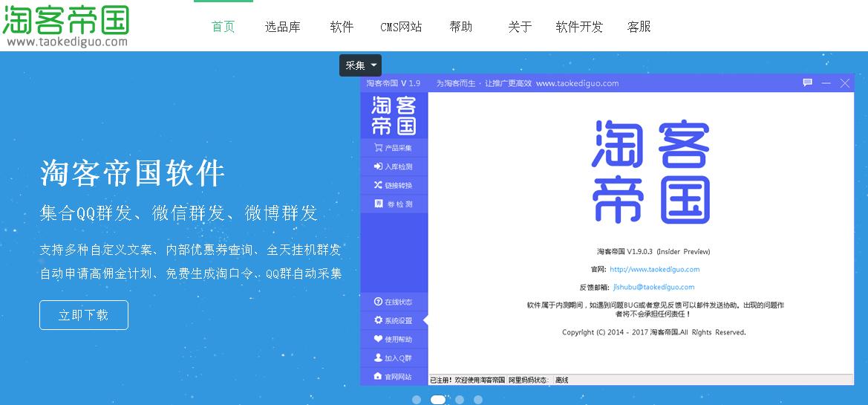Click the large blue 淘客帝国 logo
Viewport: 868px width, 405px height.
[651, 172]
